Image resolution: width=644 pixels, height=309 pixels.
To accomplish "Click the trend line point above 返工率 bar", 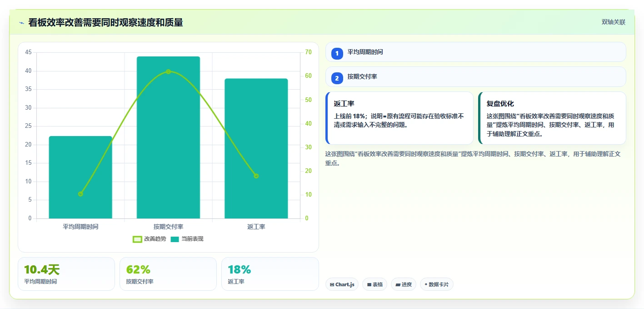I will (256, 176).
